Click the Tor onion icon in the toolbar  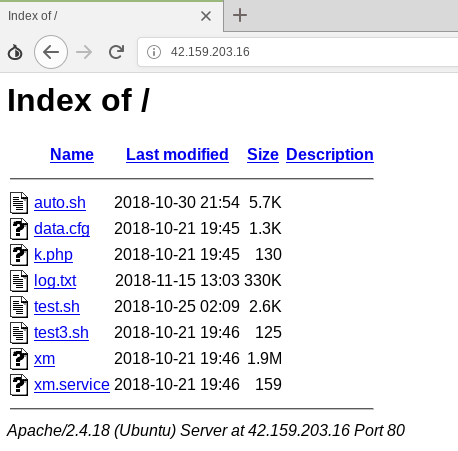pyautogui.click(x=15, y=52)
